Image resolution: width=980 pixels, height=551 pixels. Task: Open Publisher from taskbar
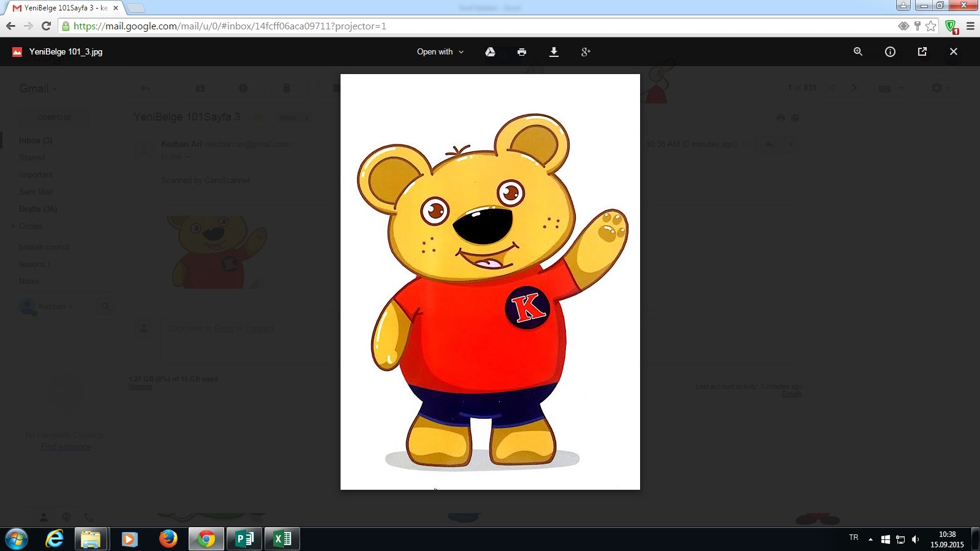pos(244,539)
